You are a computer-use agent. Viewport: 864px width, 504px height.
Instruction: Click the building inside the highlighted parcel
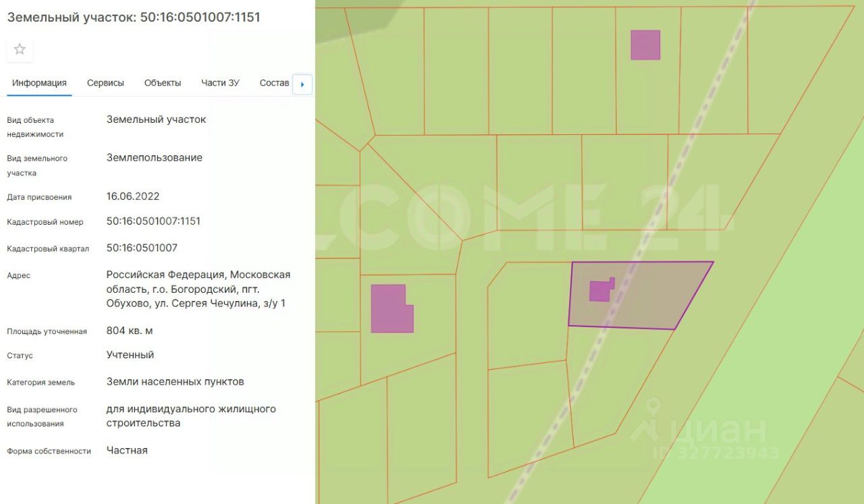click(x=601, y=290)
